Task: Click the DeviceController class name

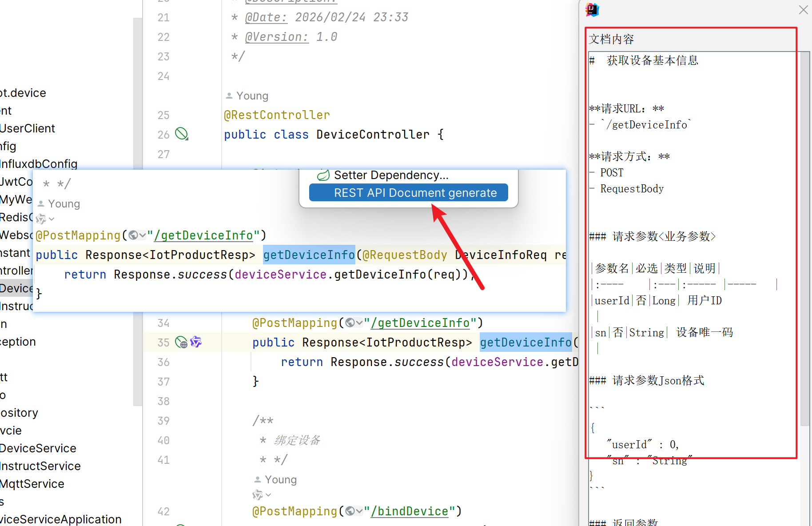Action: (373, 135)
